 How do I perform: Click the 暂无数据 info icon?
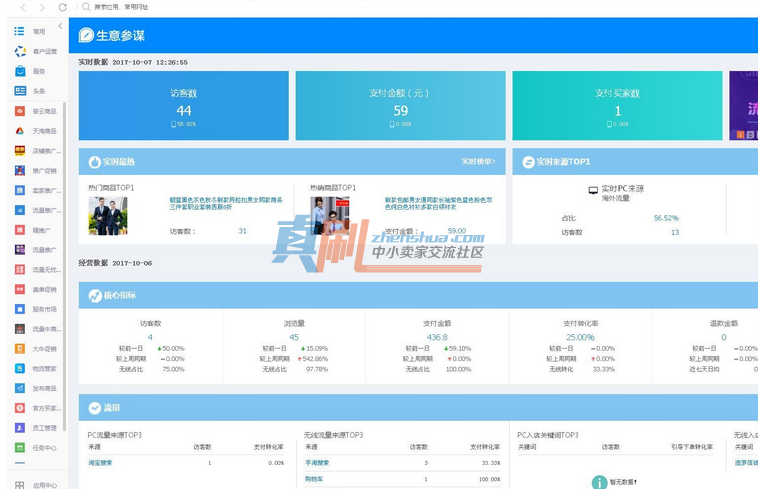599,482
